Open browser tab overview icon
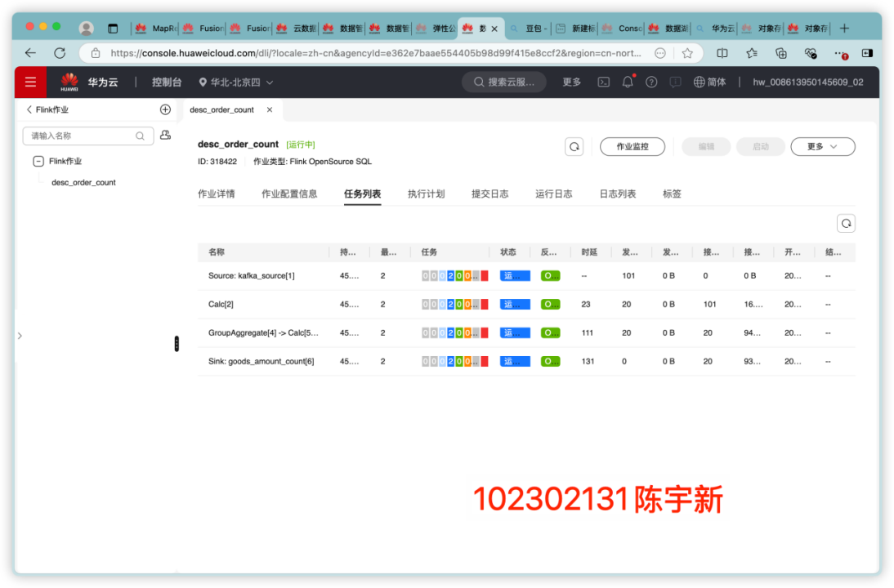Screen dimensions: 894x588 113,28
